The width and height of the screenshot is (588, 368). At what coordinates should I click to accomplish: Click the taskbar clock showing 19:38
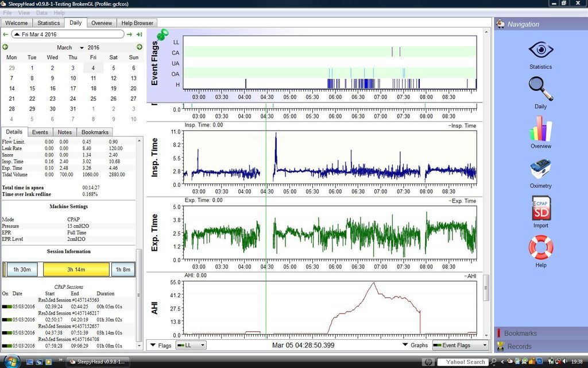pyautogui.click(x=577, y=362)
